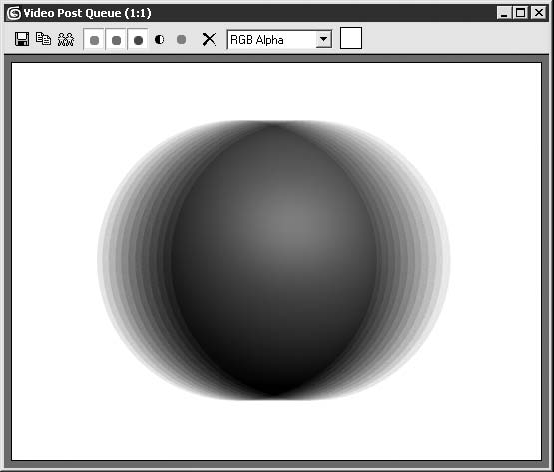Image resolution: width=554 pixels, height=472 pixels.
Task: Clear the frame buffer with X icon
Action: 209,39
